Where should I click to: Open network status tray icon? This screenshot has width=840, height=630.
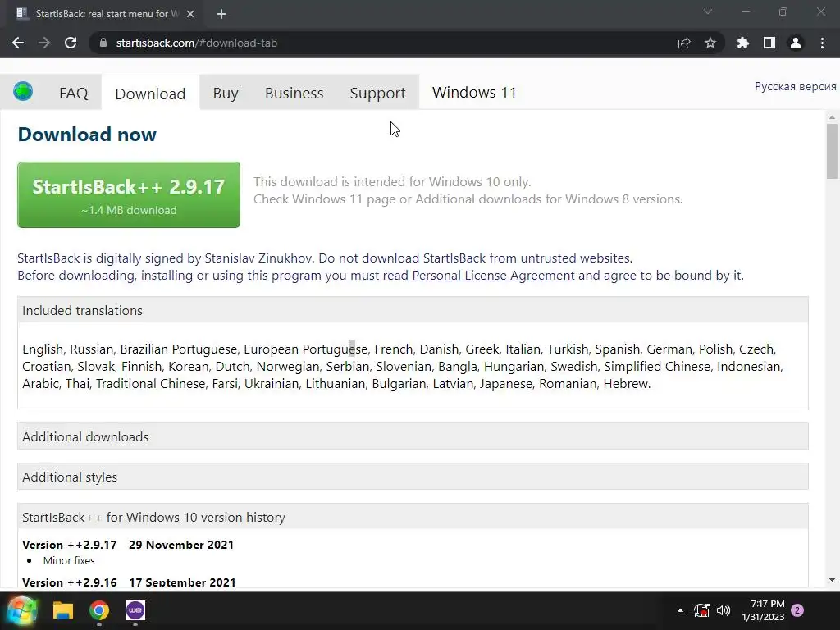(x=702, y=610)
